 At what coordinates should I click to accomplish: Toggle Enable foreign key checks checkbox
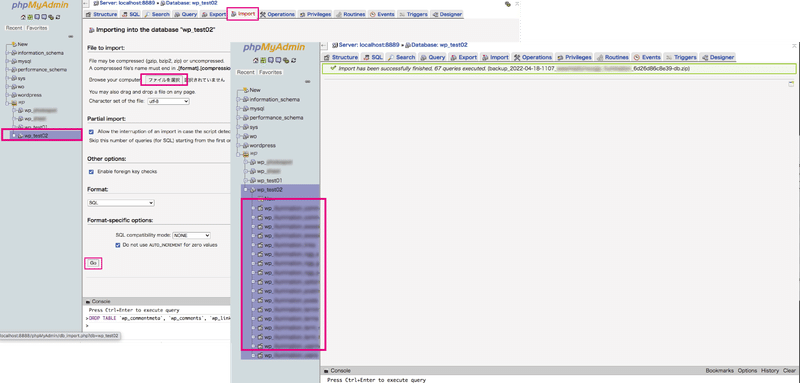tap(91, 172)
